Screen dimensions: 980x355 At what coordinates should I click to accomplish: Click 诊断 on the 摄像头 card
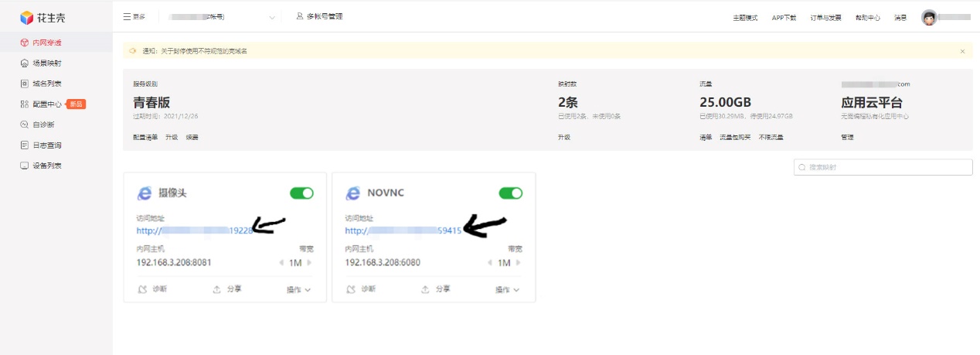pos(152,289)
